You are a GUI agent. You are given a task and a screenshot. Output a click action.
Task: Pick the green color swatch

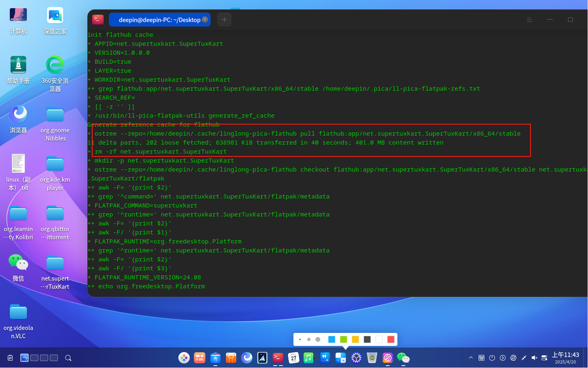(x=344, y=339)
